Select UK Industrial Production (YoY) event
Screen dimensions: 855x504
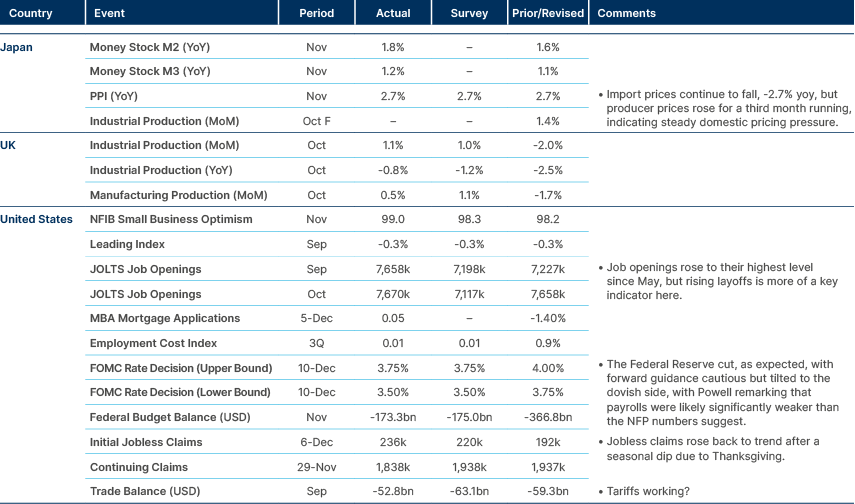[161, 170]
